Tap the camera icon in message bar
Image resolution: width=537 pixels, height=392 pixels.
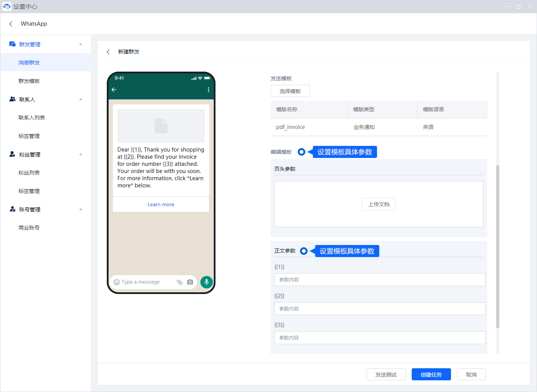coord(190,282)
